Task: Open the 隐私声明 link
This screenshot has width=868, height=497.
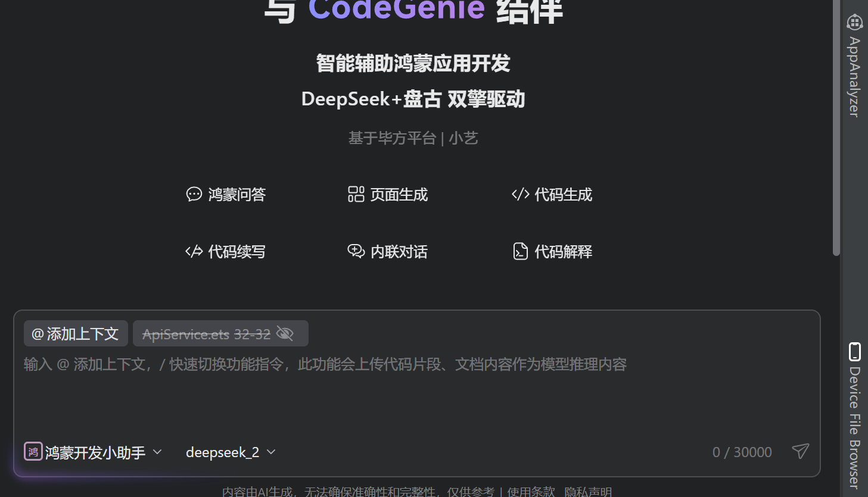Action: pyautogui.click(x=588, y=492)
